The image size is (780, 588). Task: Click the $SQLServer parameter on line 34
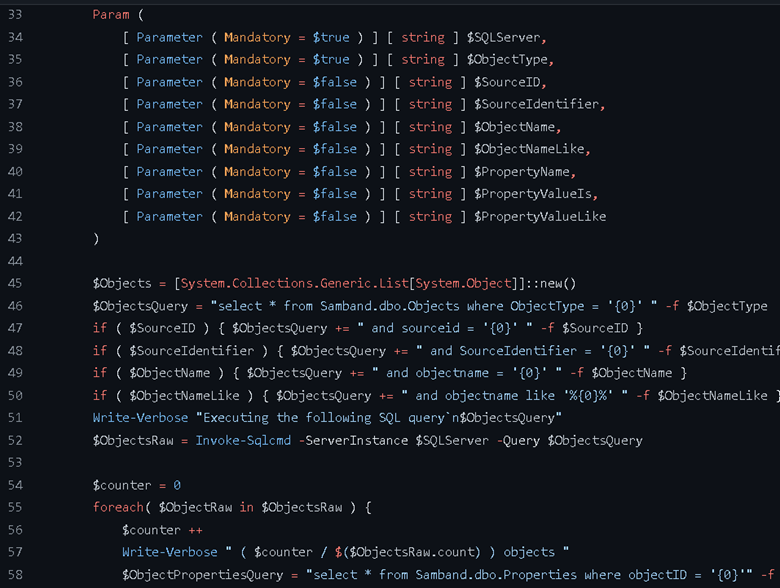pos(505,38)
